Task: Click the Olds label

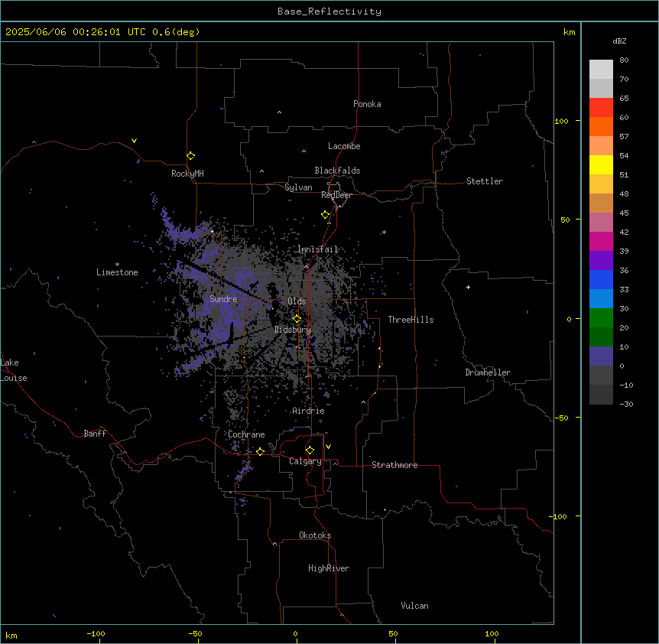Action: [x=297, y=301]
